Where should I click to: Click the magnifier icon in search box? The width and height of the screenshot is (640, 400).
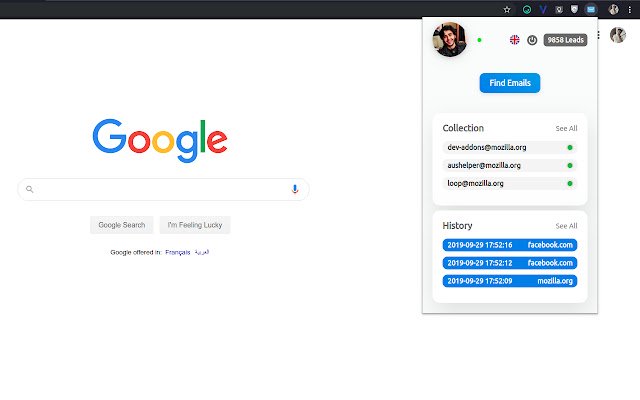tap(29, 189)
